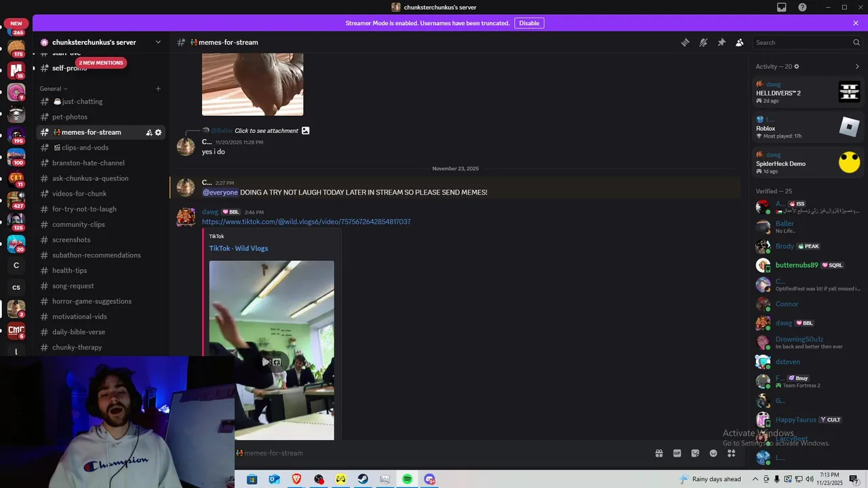Open the Microsoft Store taskbar icon
Image resolution: width=868 pixels, height=488 pixels.
point(252,479)
